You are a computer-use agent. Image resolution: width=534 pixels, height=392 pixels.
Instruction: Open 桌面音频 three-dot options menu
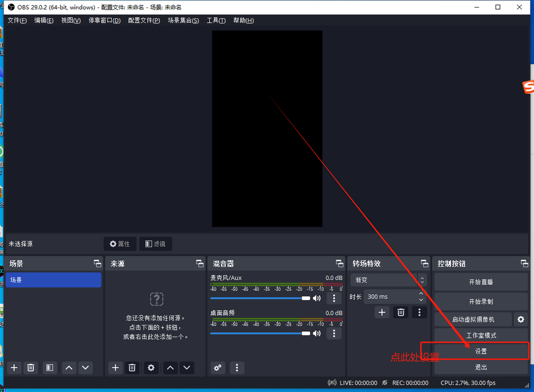click(334, 333)
